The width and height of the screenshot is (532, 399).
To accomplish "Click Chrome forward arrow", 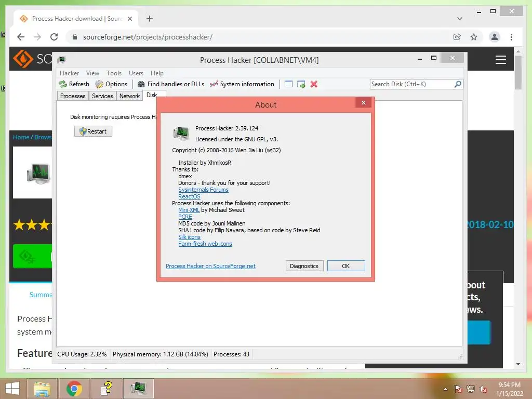I will pyautogui.click(x=37, y=37).
